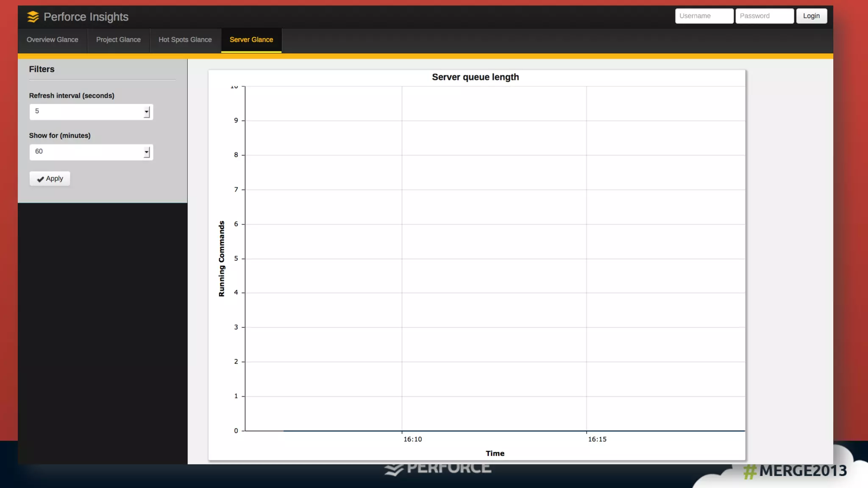Focus the Username input field
Screen dimensions: 868x488
coord(704,16)
